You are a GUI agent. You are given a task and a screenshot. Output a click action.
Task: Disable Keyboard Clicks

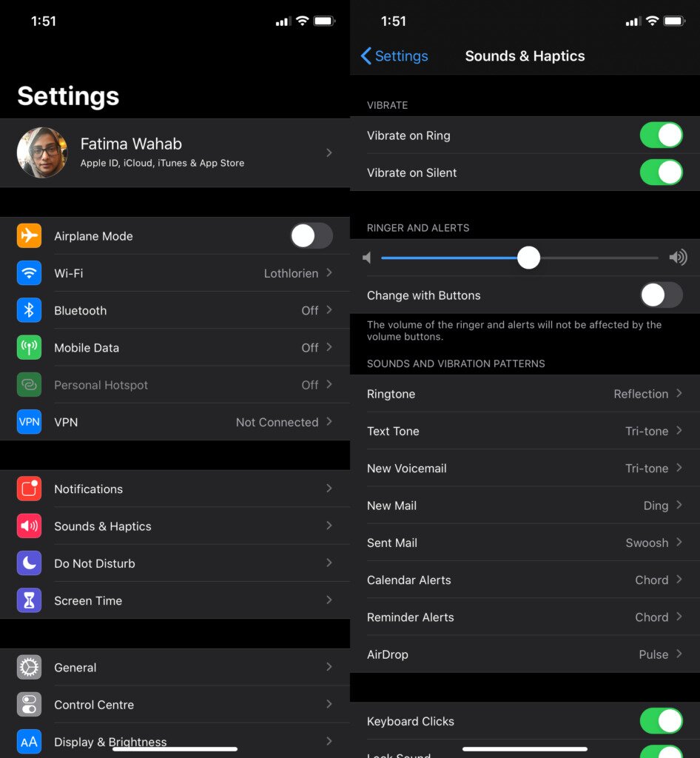tap(661, 720)
